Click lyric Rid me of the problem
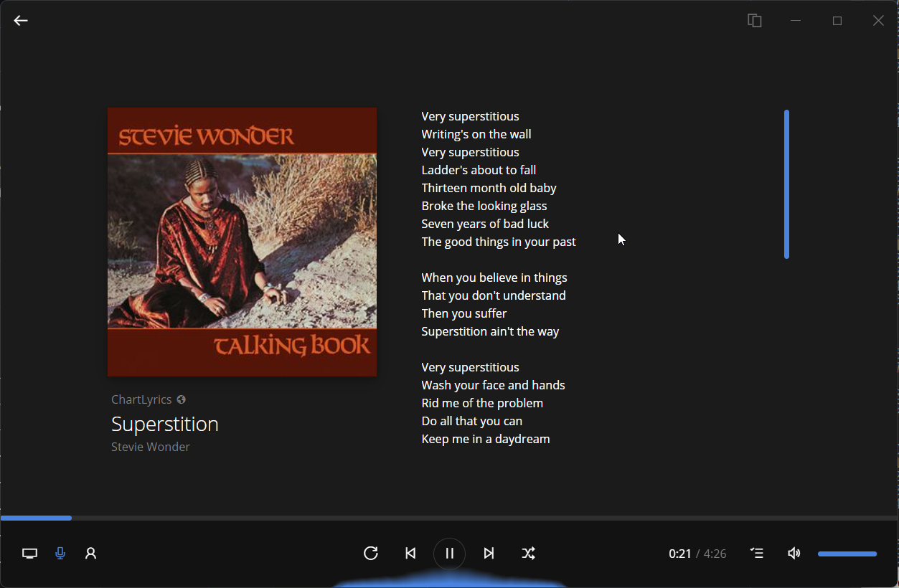 482,403
